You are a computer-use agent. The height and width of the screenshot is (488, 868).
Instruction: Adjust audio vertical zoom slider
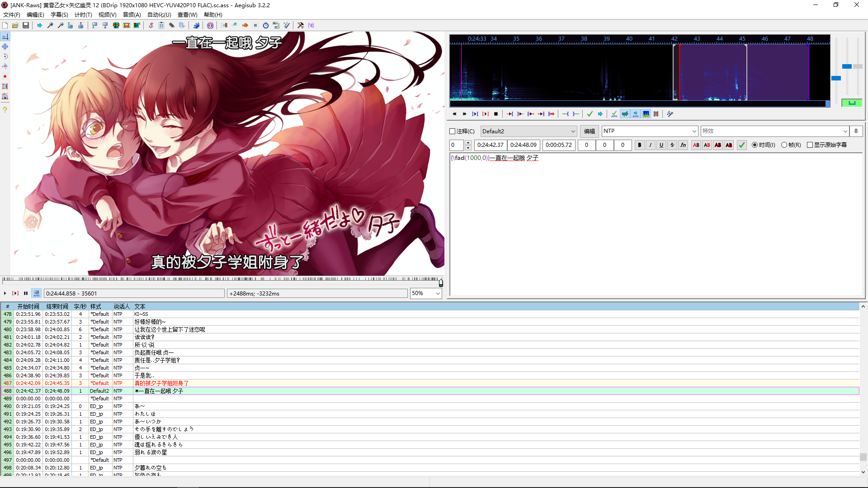click(x=847, y=66)
